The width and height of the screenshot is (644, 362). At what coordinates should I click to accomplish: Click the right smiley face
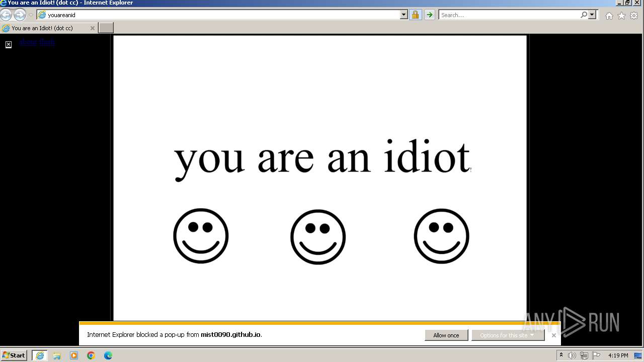(x=442, y=236)
